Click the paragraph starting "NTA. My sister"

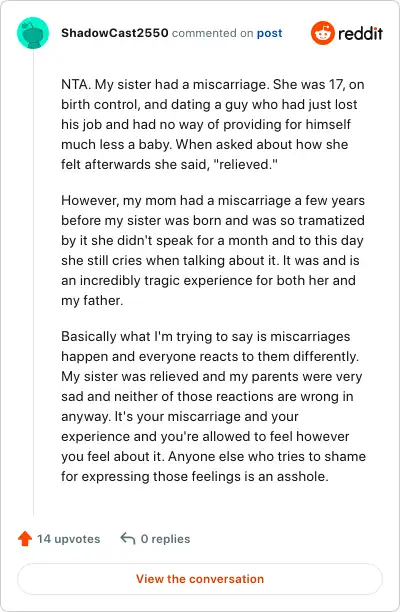[x=213, y=125]
